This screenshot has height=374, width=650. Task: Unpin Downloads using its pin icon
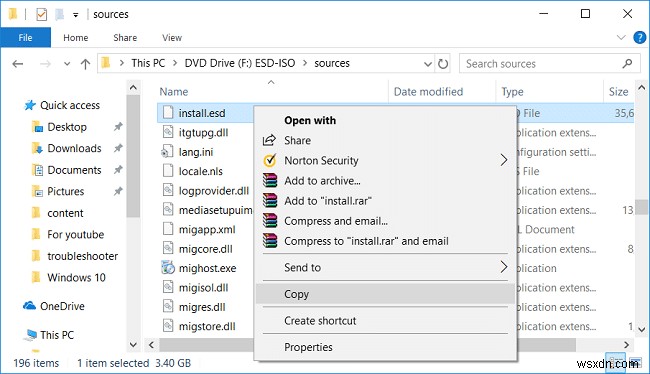tap(118, 148)
